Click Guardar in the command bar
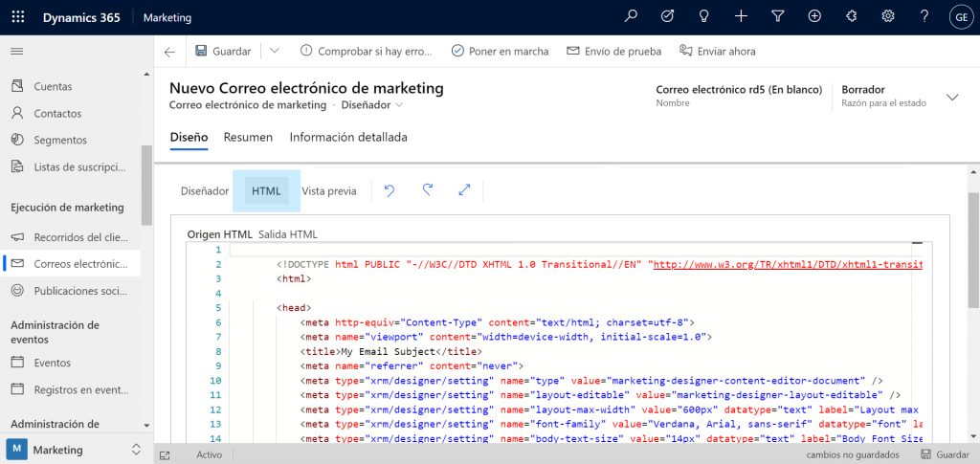Image resolution: width=980 pixels, height=464 pixels. pos(223,52)
